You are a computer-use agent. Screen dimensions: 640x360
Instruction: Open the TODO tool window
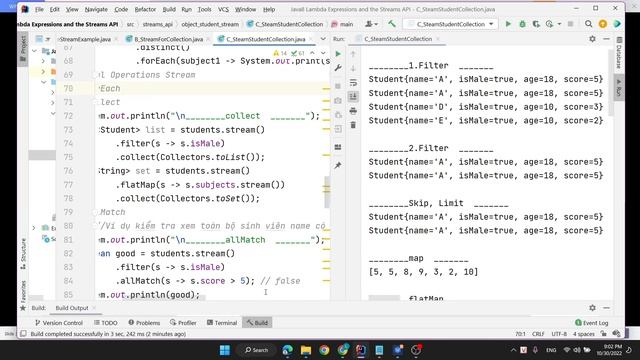click(x=106, y=322)
